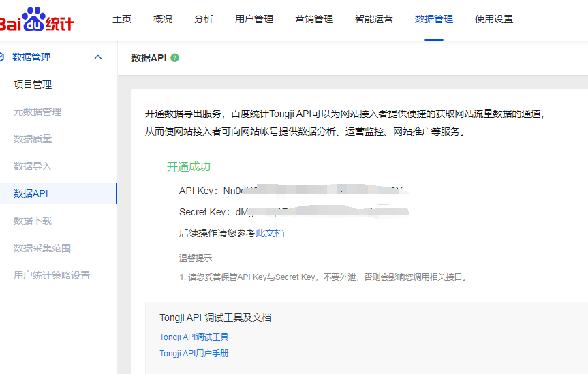
Task: Open 智能运营 in the top navigation
Action: pos(374,19)
